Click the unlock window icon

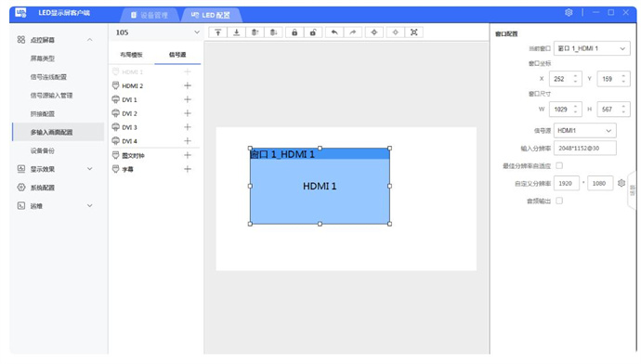pos(313,32)
